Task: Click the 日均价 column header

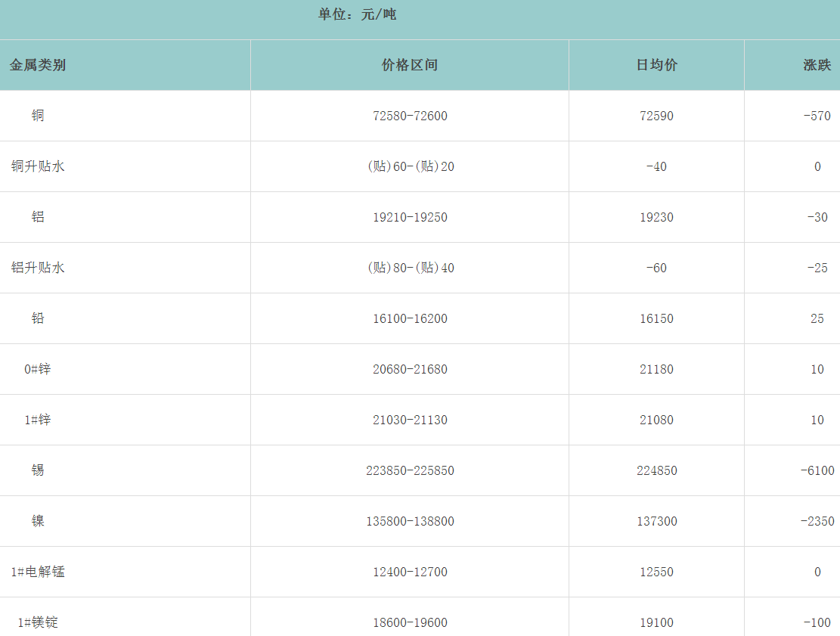Action: point(656,65)
